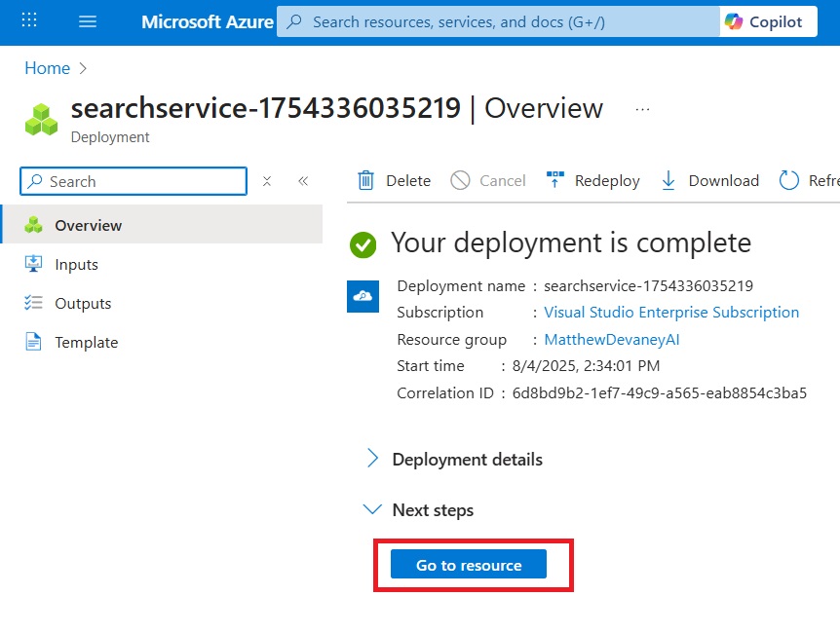Focus the top Search resources field
Viewport: 840px width, 633px height.
[x=498, y=22]
